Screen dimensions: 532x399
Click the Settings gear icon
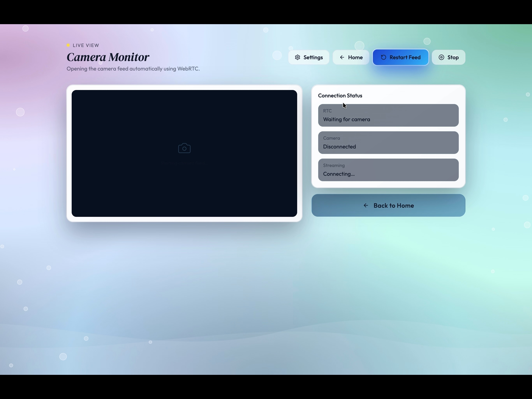(x=298, y=57)
